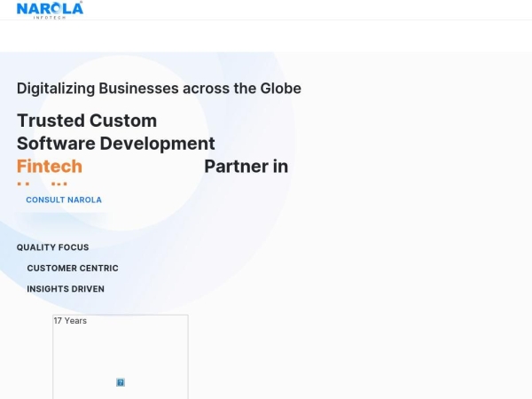Select the Insights Driven item

point(66,289)
